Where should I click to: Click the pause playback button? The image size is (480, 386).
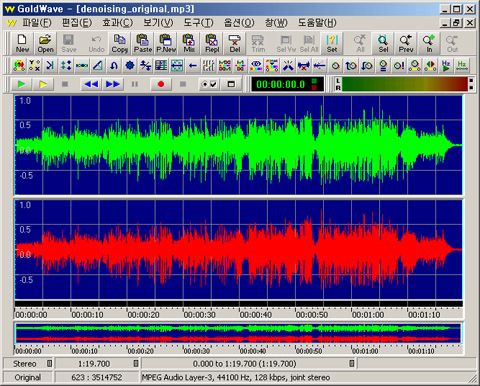click(x=135, y=84)
